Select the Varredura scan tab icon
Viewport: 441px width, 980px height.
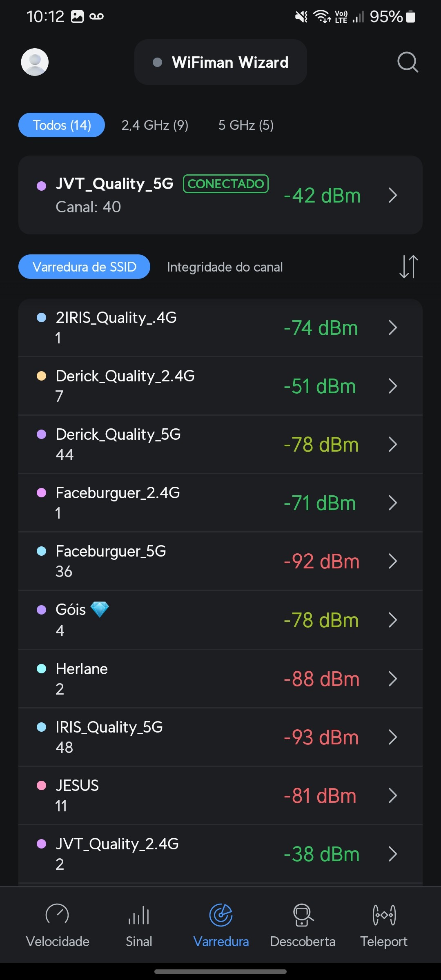[221, 915]
